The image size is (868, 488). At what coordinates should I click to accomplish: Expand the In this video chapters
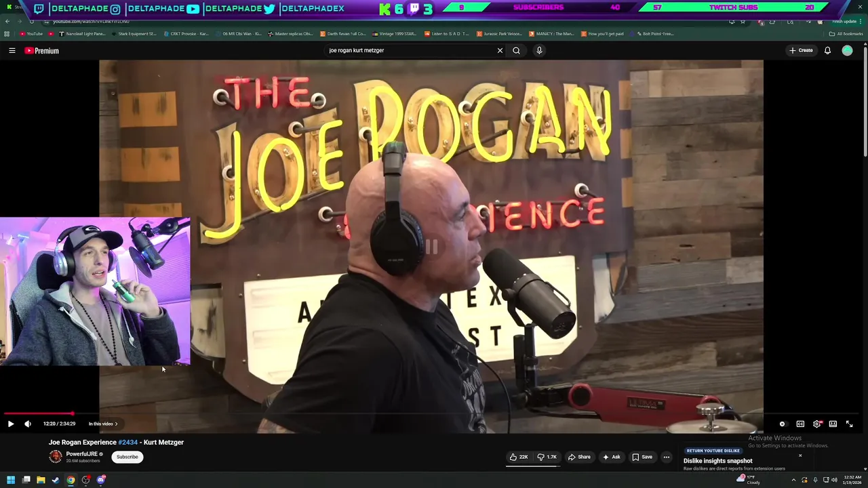click(103, 424)
